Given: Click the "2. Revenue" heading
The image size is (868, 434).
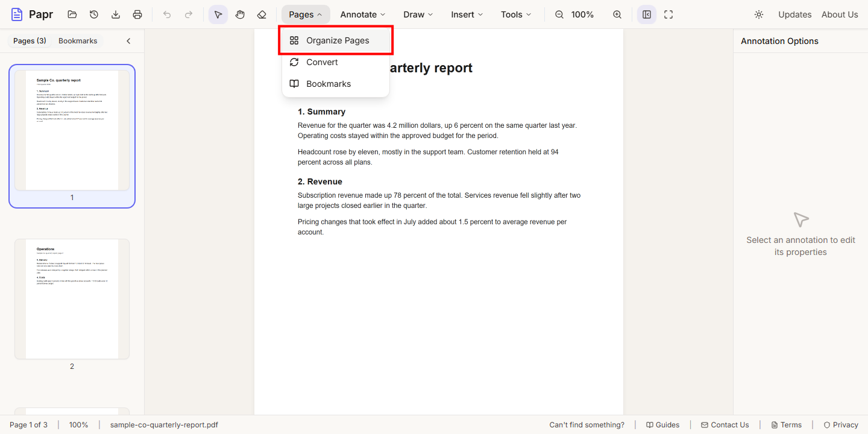Looking at the screenshot, I should (x=320, y=181).
